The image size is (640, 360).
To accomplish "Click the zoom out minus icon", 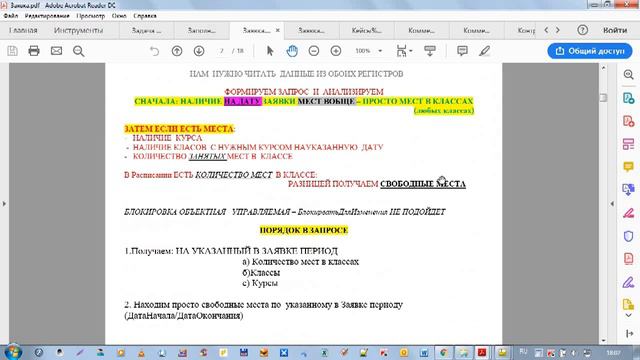I will click(x=313, y=51).
